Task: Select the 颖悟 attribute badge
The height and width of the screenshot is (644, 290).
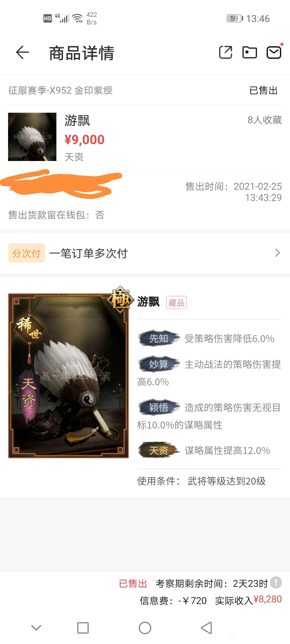Action: pyautogui.click(x=158, y=407)
